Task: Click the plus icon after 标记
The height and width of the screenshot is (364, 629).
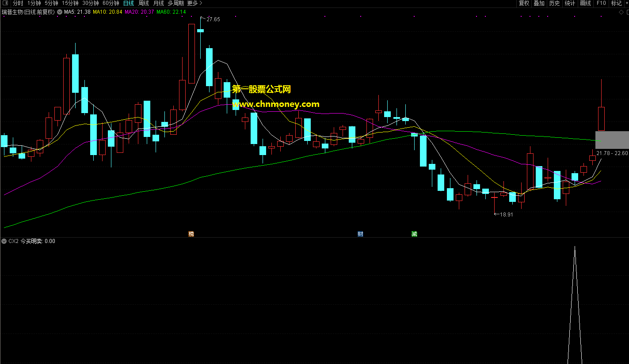Action: (x=626, y=3)
